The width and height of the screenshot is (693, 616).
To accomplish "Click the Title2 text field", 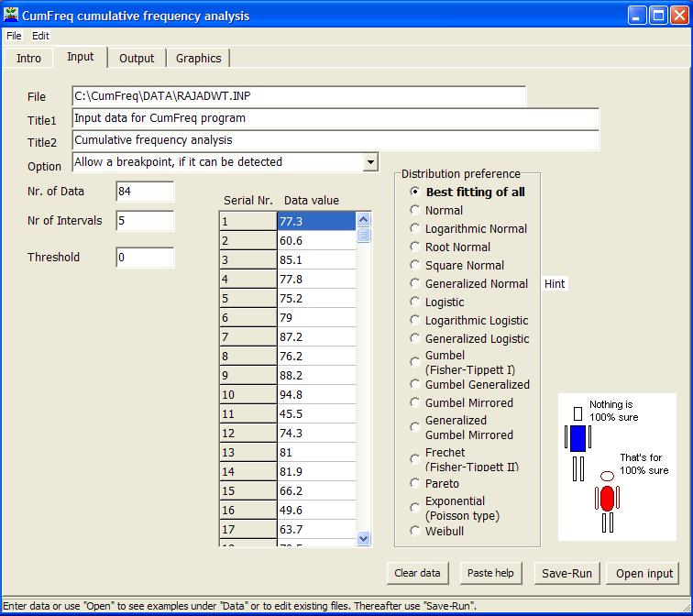I will [x=335, y=140].
